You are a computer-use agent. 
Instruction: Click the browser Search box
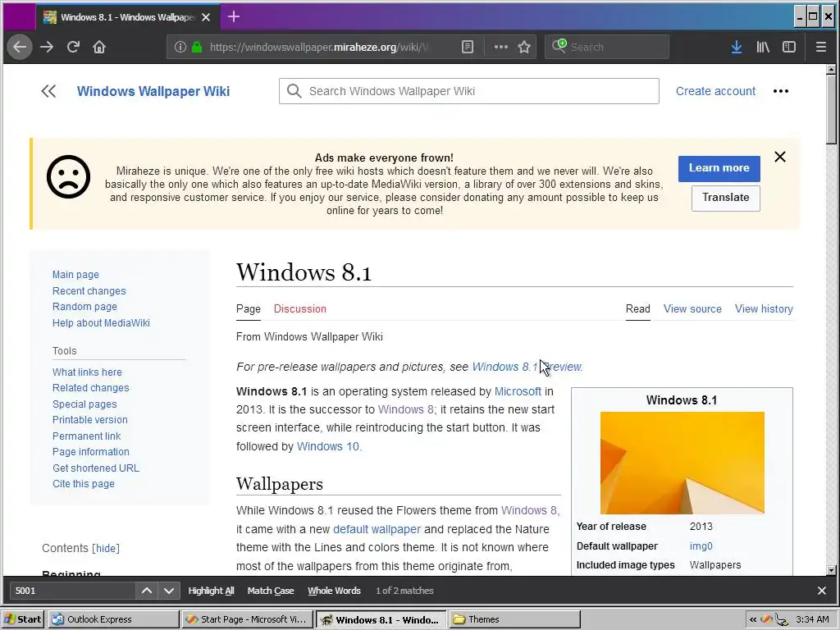[607, 47]
